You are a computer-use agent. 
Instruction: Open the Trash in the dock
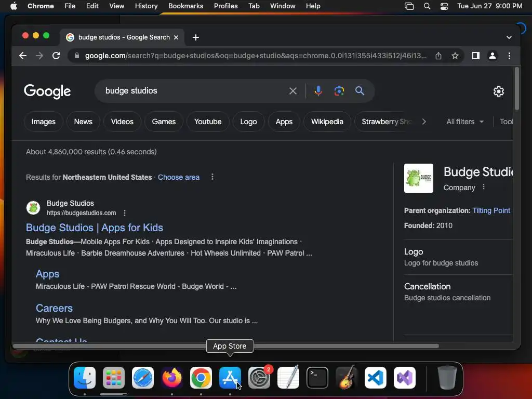pyautogui.click(x=447, y=378)
